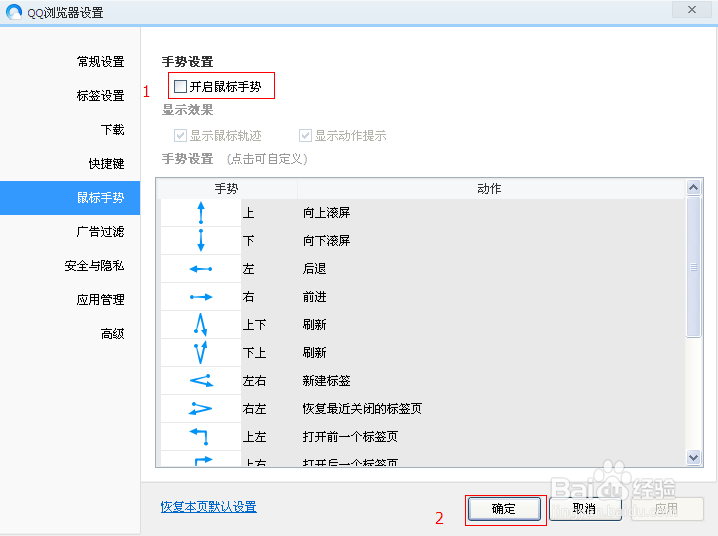Click the 向下滚屏 action text
The height and width of the screenshot is (536, 718).
326,241
